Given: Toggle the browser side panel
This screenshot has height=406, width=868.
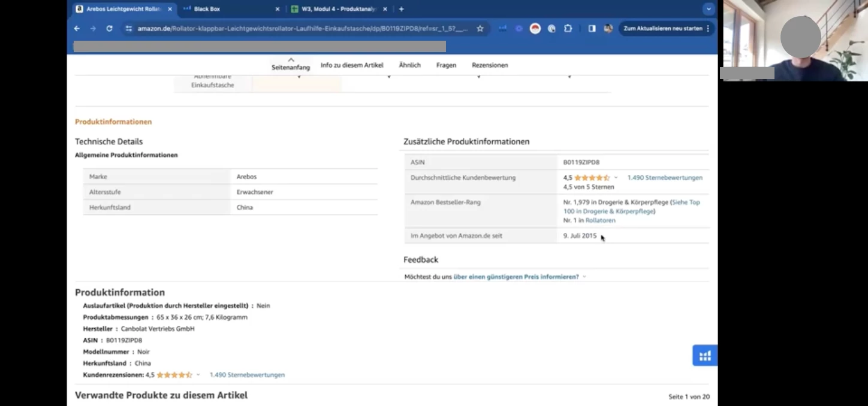Looking at the screenshot, I should (x=592, y=28).
